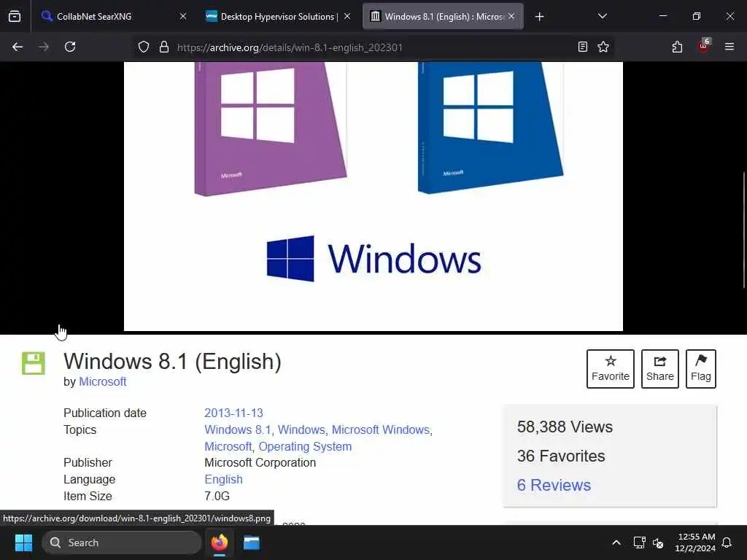Screen dimensions: 747x560
Task: Share this archive item
Action: 659,369
